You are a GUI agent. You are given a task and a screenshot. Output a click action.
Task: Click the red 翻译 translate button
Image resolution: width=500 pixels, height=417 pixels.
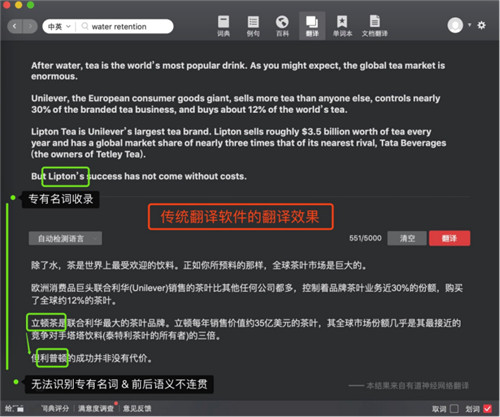pos(449,238)
